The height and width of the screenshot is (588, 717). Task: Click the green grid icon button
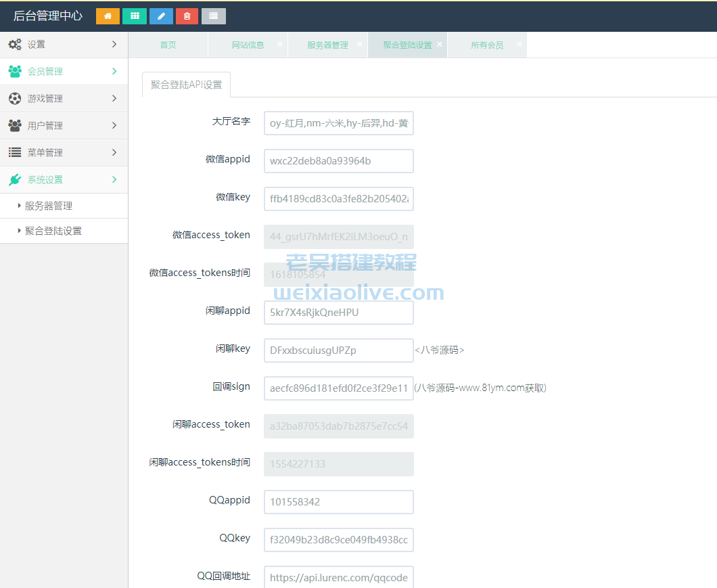[135, 16]
